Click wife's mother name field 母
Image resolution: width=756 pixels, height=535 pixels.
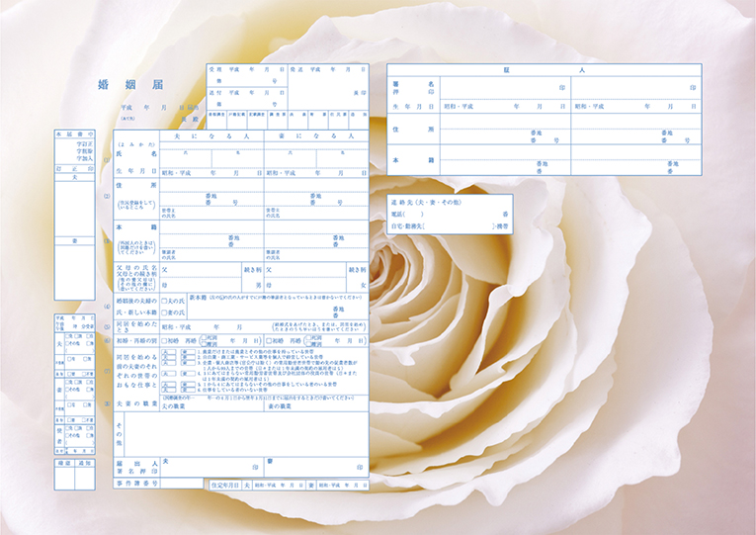tap(305, 285)
